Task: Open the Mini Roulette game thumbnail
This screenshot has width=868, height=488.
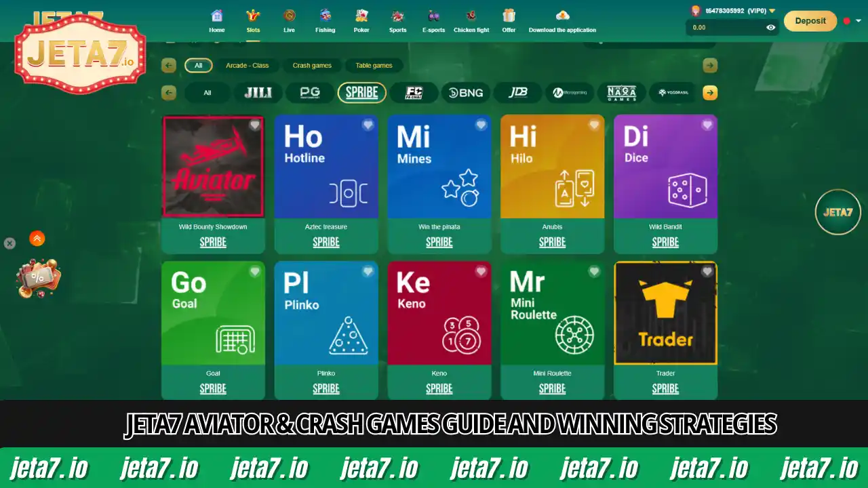Action: pos(552,313)
